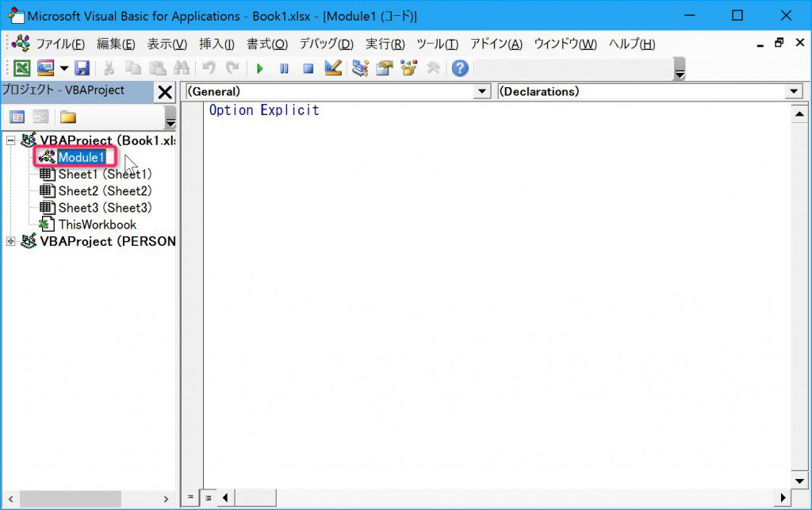The height and width of the screenshot is (510, 812).
Task: Click the Copy icon in the toolbar
Action: (x=133, y=68)
